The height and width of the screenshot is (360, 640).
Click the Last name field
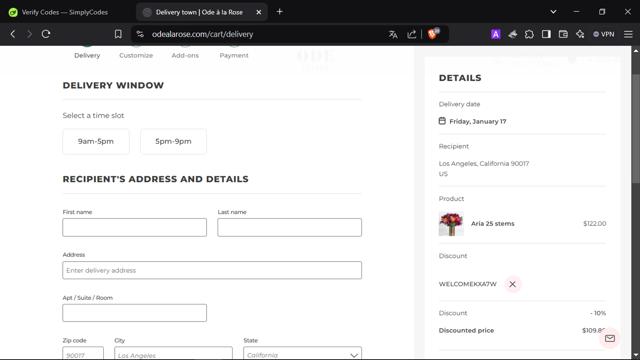tap(289, 227)
